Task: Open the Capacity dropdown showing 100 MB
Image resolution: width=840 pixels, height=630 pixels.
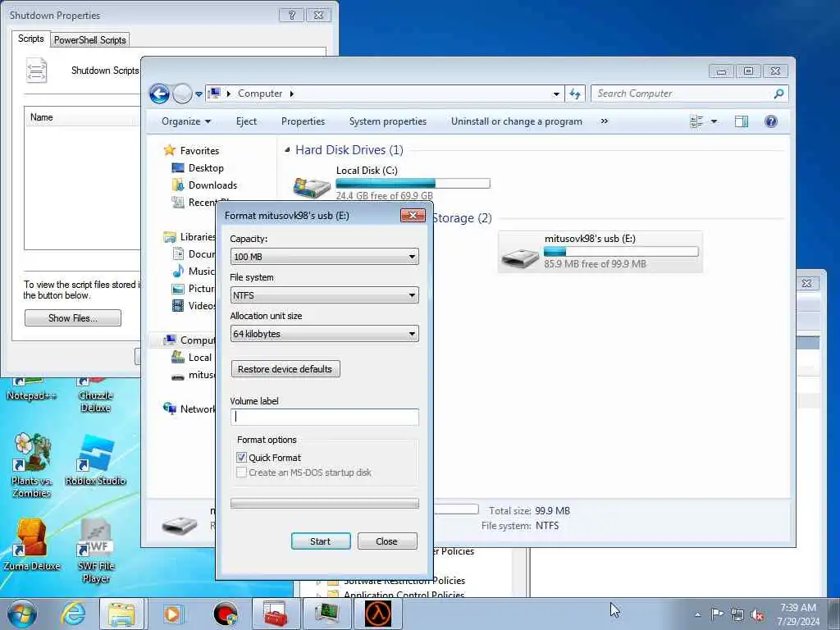Action: click(324, 257)
